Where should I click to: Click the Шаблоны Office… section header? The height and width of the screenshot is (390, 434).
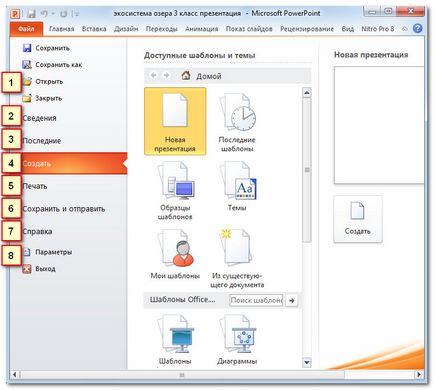click(182, 300)
